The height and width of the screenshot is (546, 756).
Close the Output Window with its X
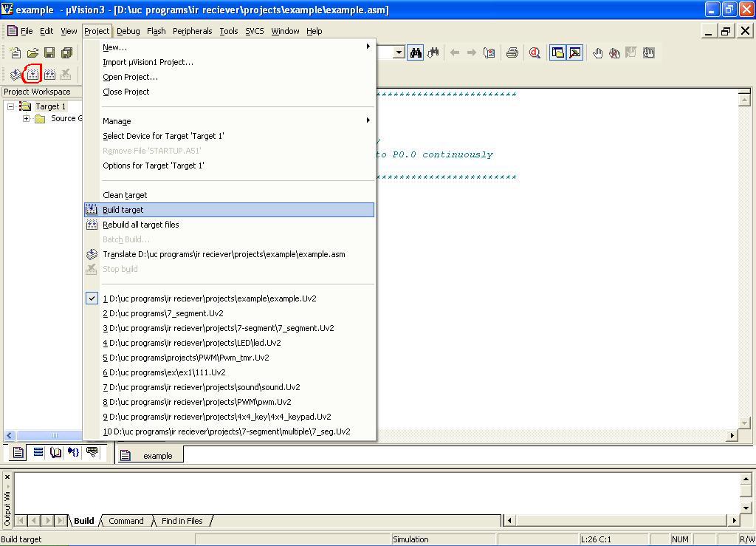[x=7, y=477]
